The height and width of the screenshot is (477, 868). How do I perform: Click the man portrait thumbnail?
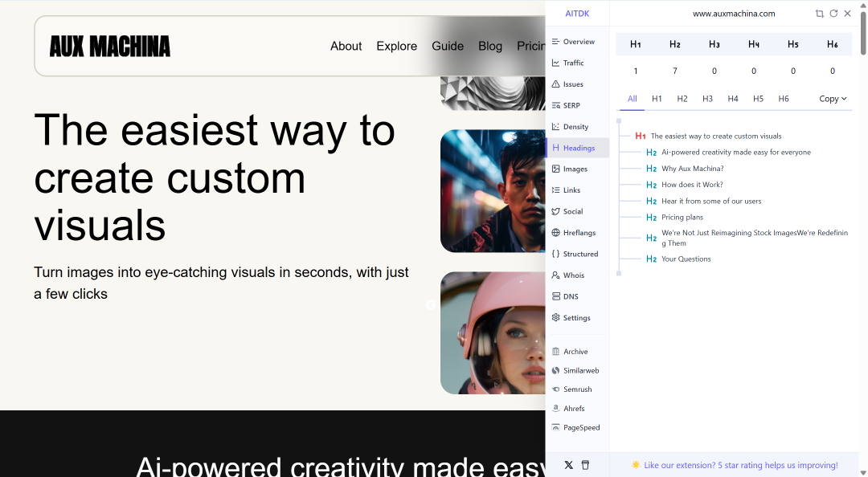pyautogui.click(x=493, y=191)
